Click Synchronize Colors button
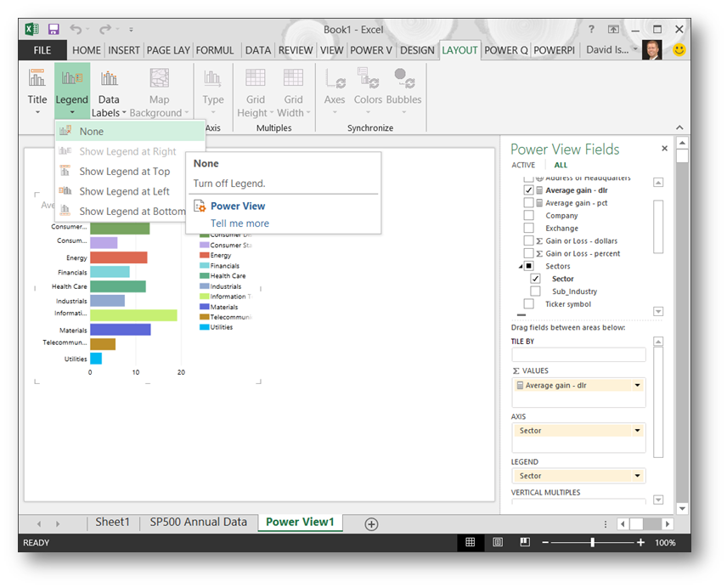Viewport: 727px width, 588px height. (368, 90)
